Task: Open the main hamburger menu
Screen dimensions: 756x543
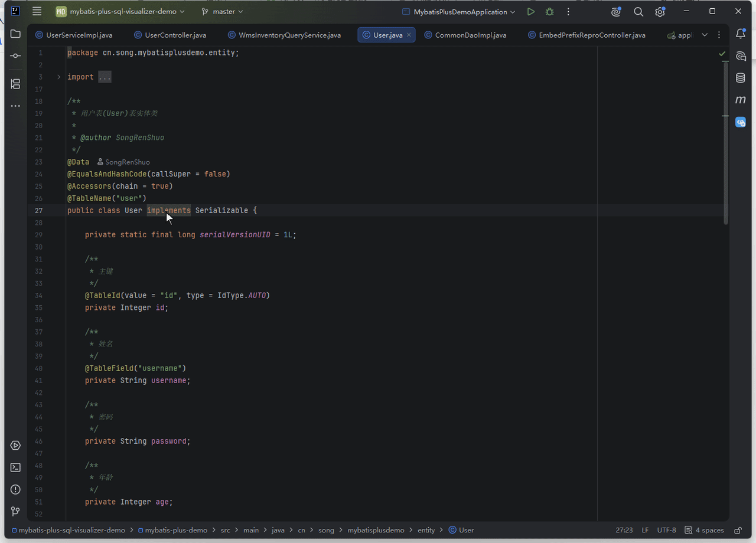Action: coord(37,11)
